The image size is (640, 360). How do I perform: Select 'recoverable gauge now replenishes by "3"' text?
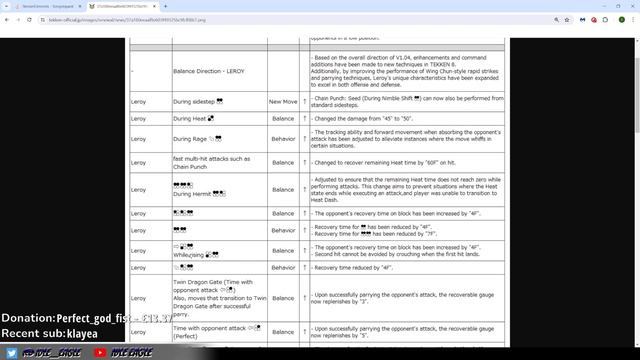tap(402, 298)
